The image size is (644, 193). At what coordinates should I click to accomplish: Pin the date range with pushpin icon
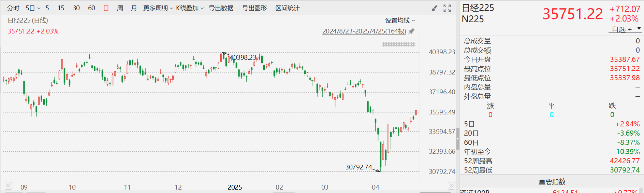412,31
